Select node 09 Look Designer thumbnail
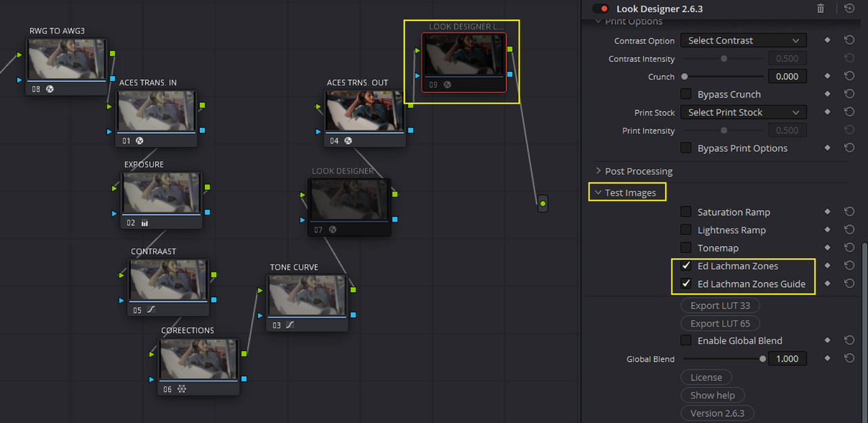The height and width of the screenshot is (423, 868). [464, 56]
